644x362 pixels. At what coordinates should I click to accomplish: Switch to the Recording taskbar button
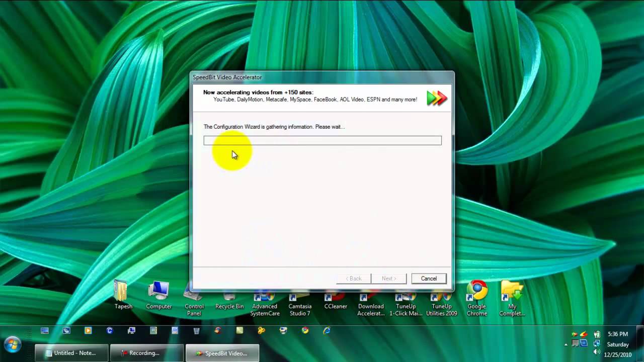(146, 353)
